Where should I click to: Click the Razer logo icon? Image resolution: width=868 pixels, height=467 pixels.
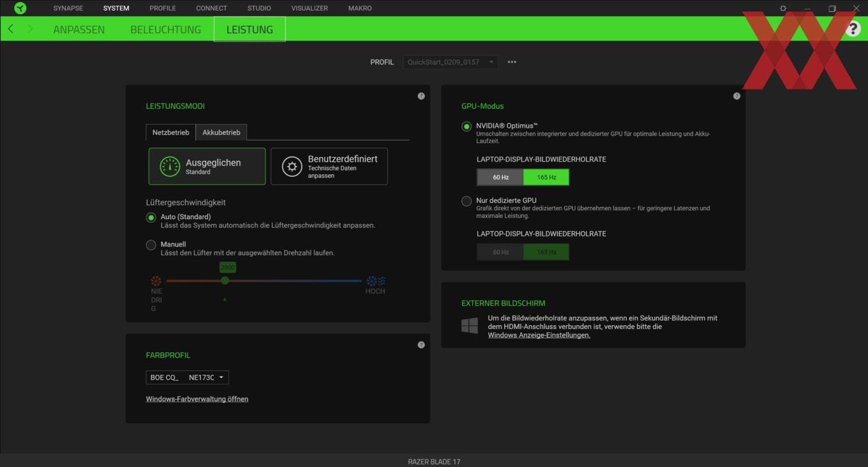[20, 8]
